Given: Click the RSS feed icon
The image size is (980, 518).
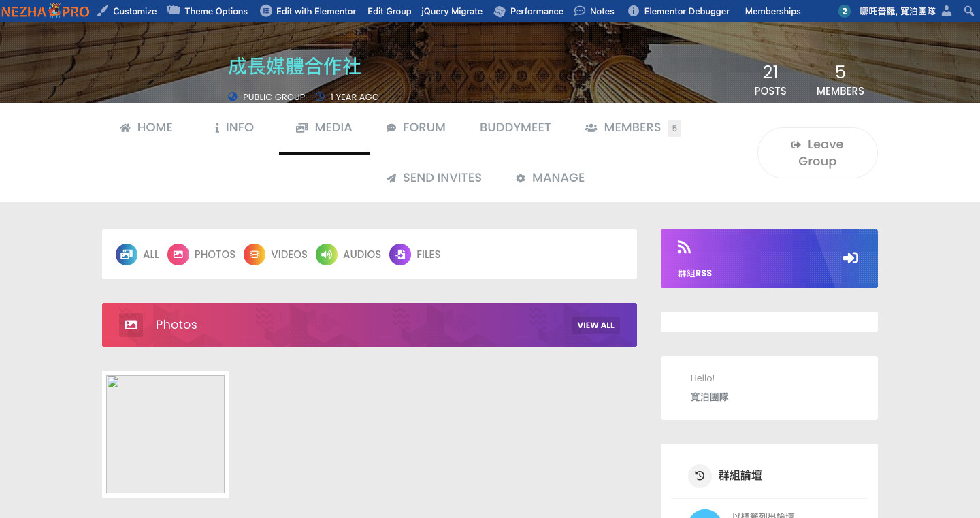Looking at the screenshot, I should [684, 248].
